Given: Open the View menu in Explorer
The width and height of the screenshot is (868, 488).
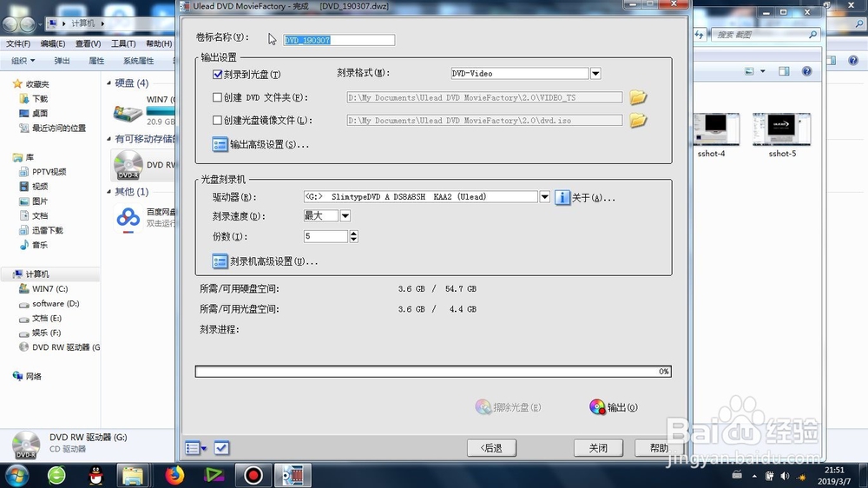Looking at the screenshot, I should (x=88, y=43).
